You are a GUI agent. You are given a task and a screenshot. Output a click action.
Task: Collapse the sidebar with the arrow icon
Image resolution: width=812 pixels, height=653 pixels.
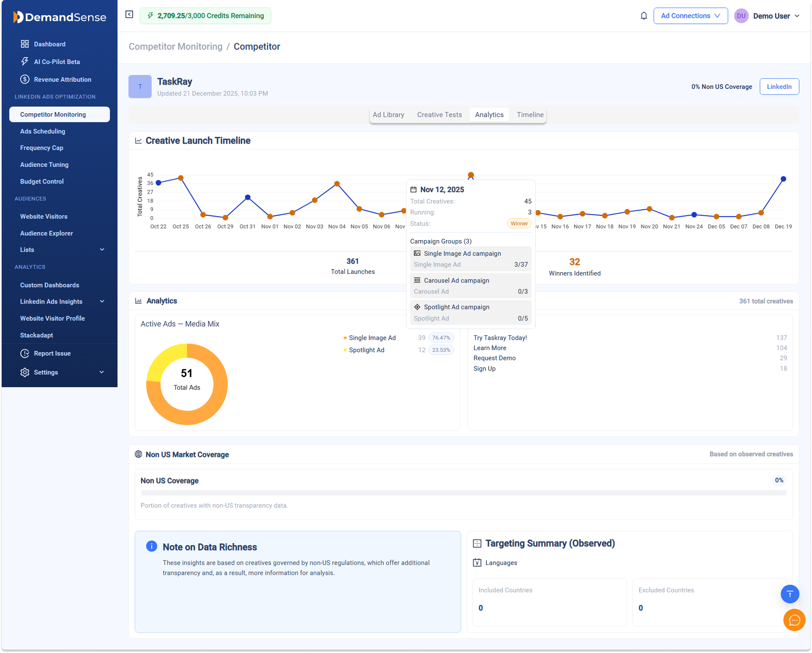coord(129,15)
